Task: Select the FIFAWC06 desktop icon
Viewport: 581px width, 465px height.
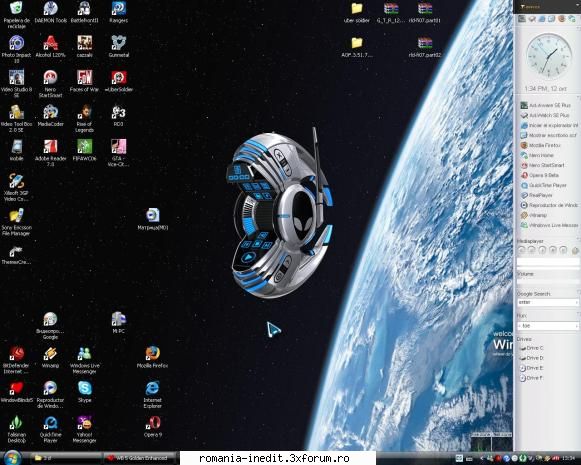Action: click(84, 150)
